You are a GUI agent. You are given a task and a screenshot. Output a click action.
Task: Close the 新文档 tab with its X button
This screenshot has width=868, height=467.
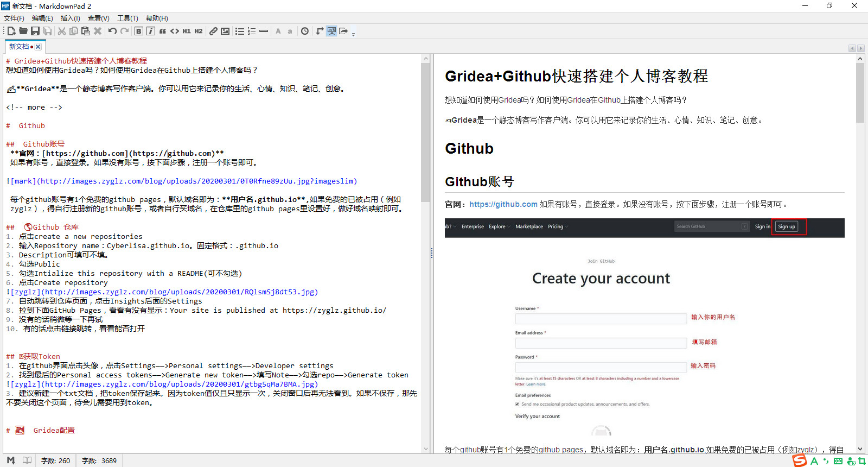(x=39, y=47)
